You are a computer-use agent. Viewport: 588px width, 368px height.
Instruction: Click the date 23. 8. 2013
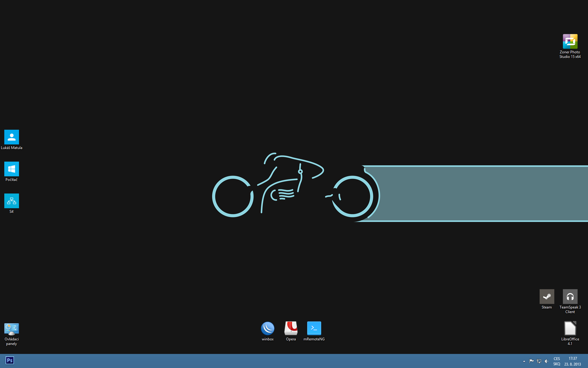point(572,364)
